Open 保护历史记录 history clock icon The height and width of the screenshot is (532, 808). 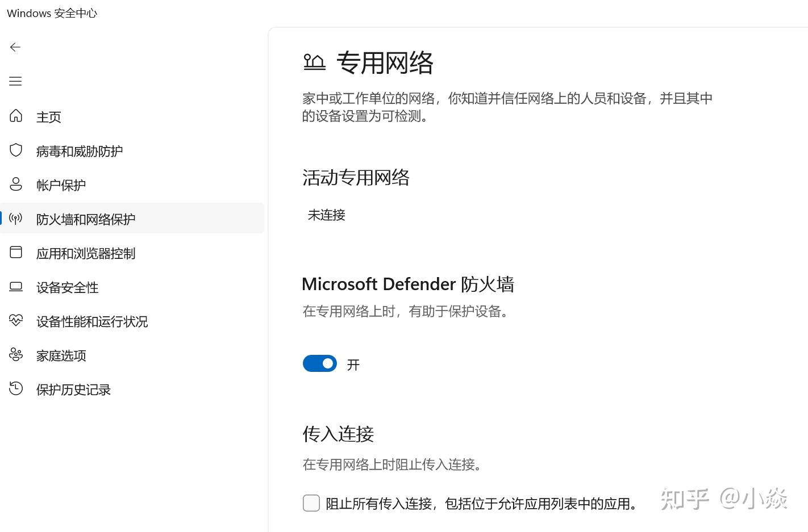tap(15, 389)
